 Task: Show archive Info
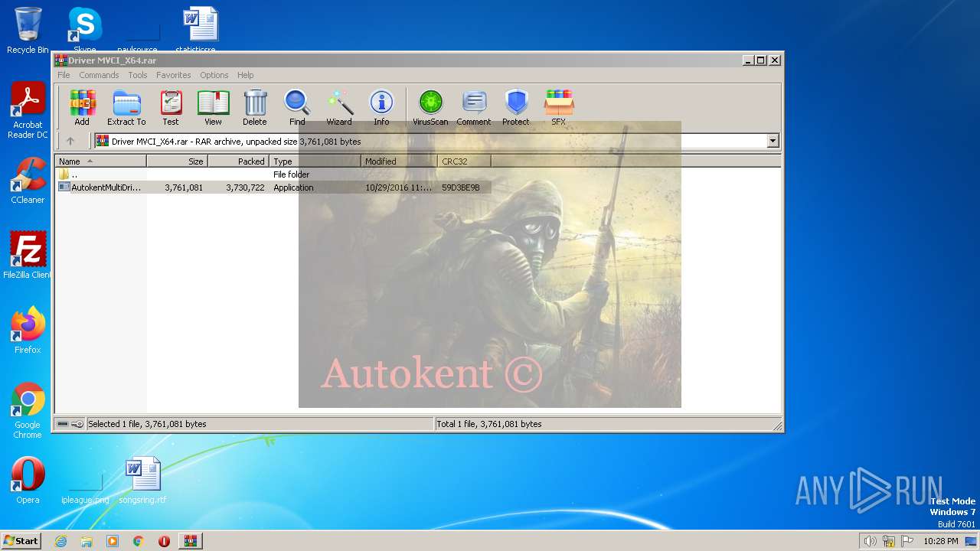(381, 107)
